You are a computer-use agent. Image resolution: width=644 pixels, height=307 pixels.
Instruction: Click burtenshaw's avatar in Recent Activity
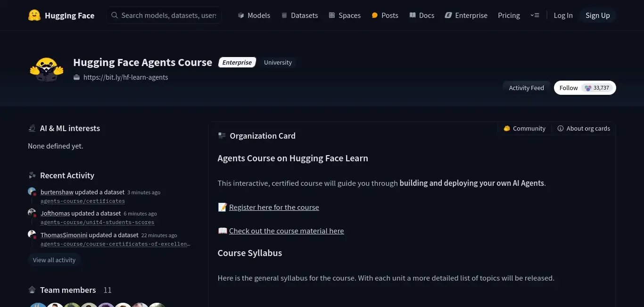click(32, 191)
